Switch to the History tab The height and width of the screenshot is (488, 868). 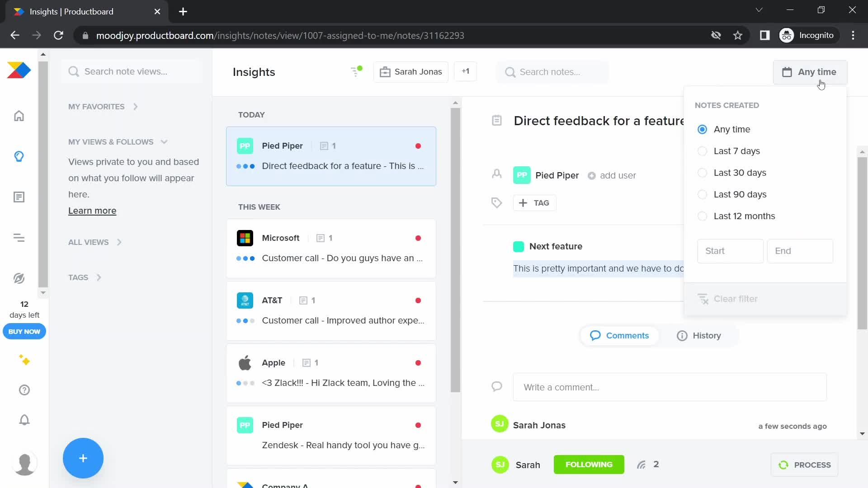(699, 336)
